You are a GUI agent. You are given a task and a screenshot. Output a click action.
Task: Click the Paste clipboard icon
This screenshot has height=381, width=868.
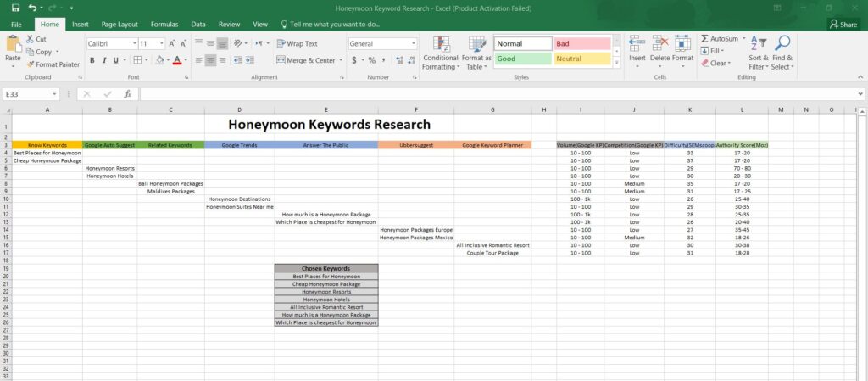coord(13,44)
